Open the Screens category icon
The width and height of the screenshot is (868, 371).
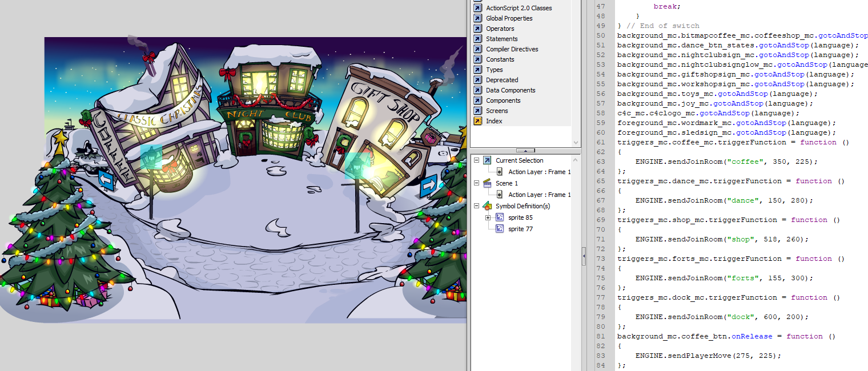tap(477, 111)
